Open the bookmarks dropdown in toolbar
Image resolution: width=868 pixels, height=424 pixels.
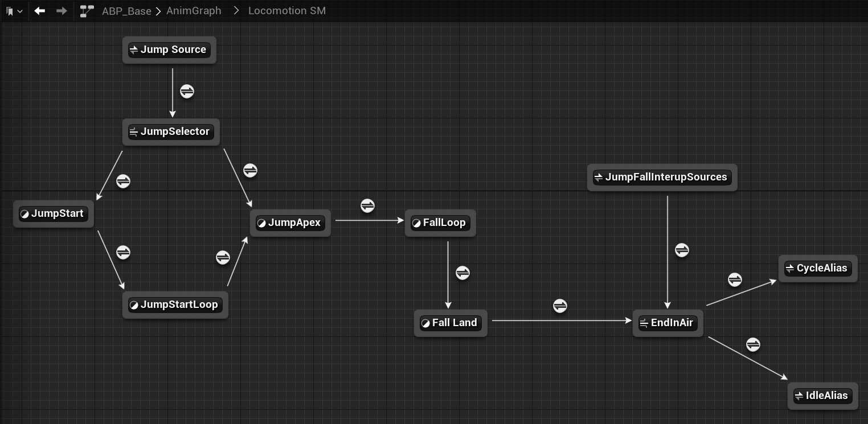pyautogui.click(x=14, y=11)
